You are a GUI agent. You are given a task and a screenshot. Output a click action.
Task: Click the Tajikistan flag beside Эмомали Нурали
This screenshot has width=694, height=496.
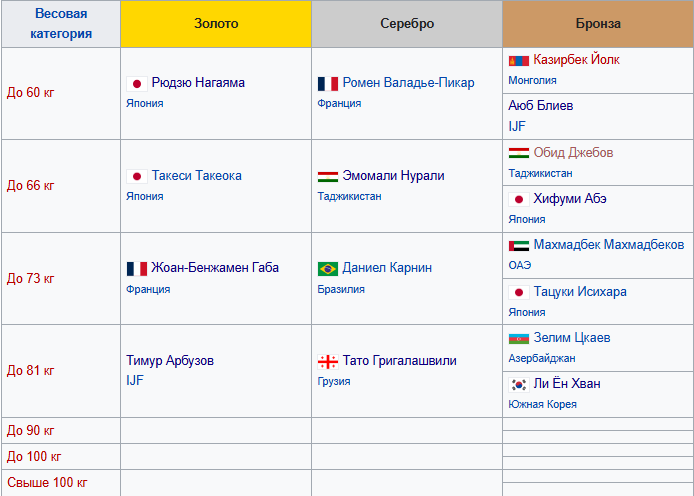[328, 176]
